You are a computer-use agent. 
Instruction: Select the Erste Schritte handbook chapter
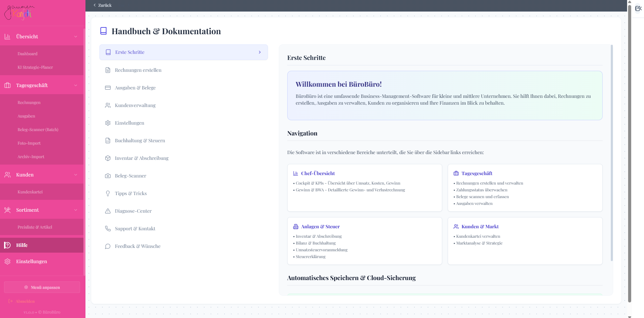tap(183, 52)
